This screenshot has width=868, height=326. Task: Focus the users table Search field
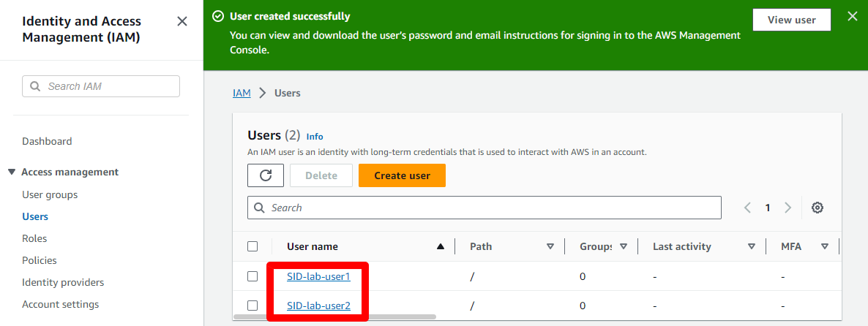click(x=484, y=208)
